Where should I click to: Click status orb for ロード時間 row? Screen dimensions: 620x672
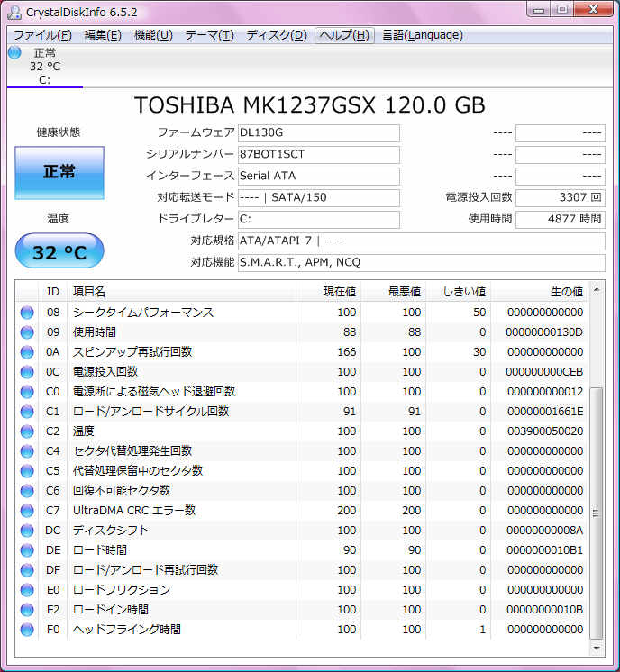(27, 549)
